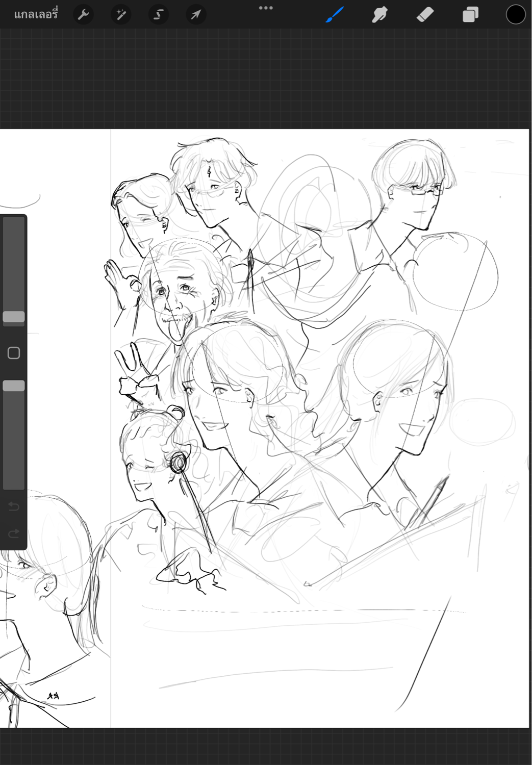Select the Eraser tool
The image size is (532, 765).
tap(425, 15)
